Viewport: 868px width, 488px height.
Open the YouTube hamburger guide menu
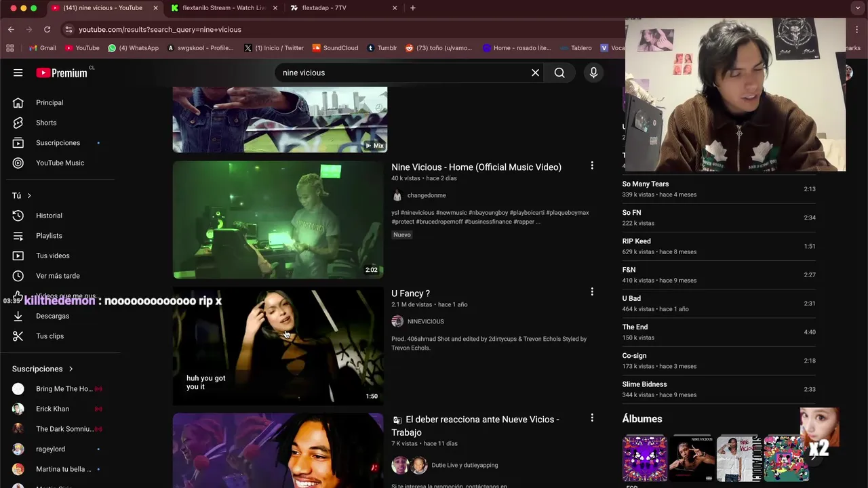pos(18,73)
